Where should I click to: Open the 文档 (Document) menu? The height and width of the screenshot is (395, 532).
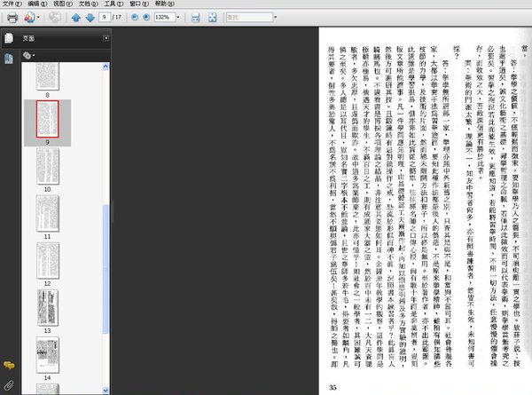(x=89, y=4)
